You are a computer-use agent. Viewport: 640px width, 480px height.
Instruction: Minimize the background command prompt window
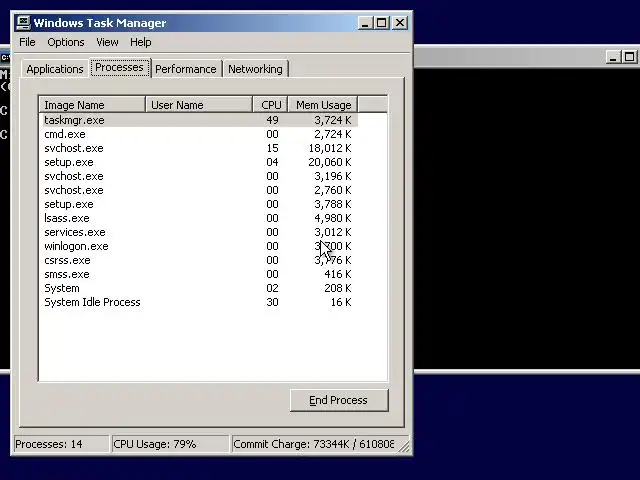(613, 57)
